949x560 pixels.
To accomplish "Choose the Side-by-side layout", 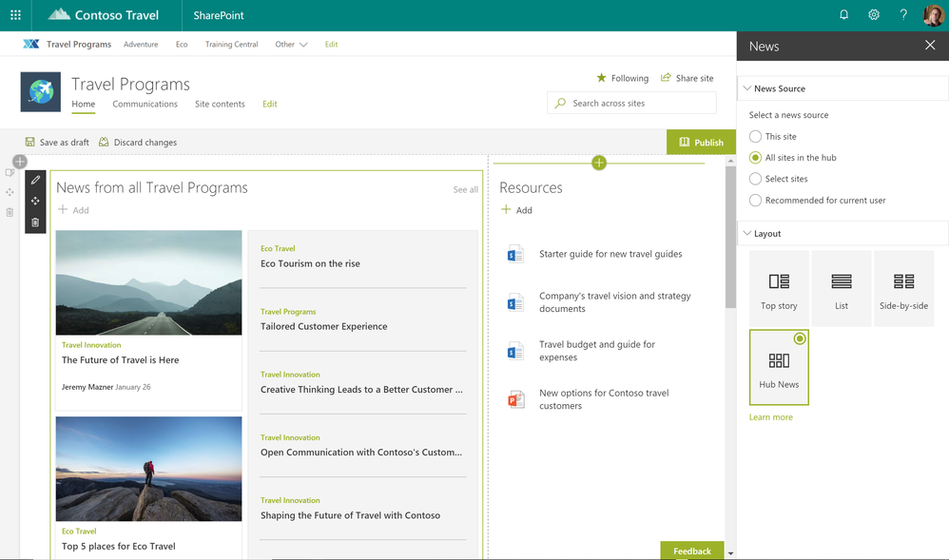I will tap(903, 289).
